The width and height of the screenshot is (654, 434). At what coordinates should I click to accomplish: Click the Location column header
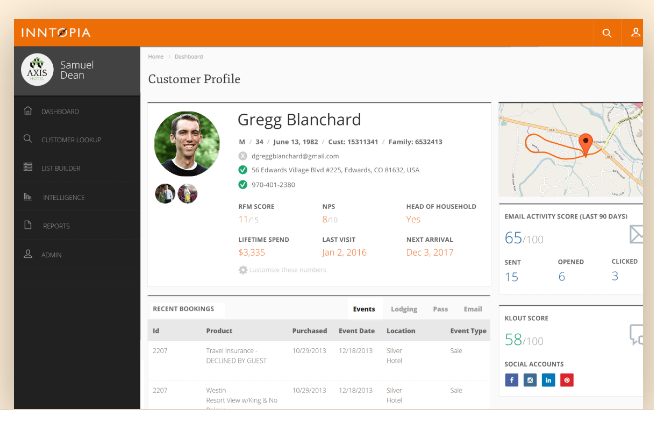click(401, 331)
